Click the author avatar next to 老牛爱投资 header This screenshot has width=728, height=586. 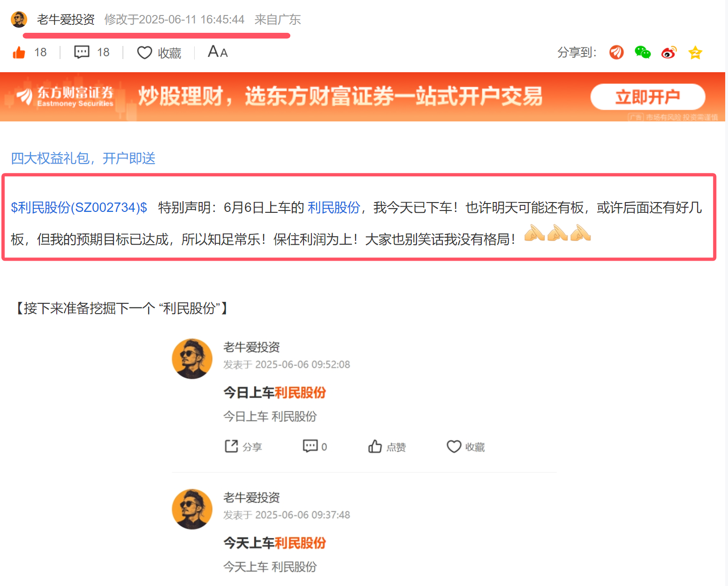point(19,20)
